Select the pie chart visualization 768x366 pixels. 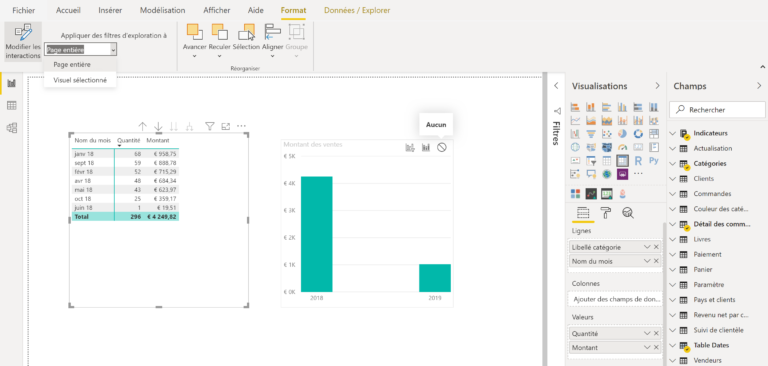pyautogui.click(x=622, y=133)
